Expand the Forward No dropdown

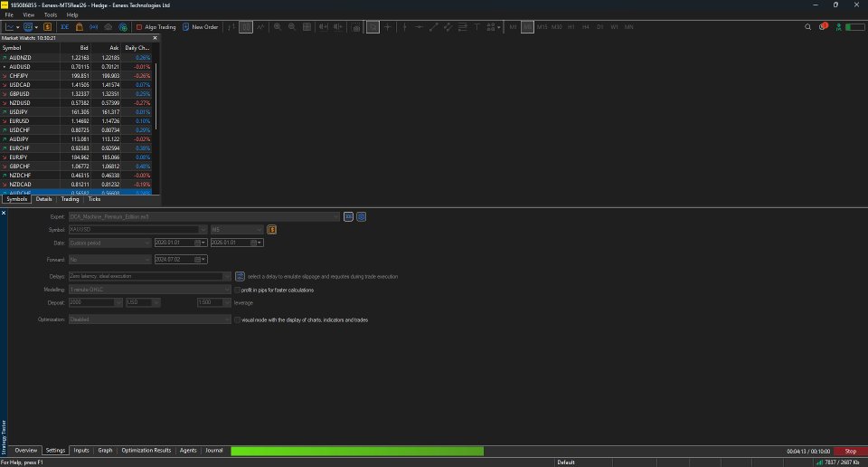pyautogui.click(x=147, y=259)
